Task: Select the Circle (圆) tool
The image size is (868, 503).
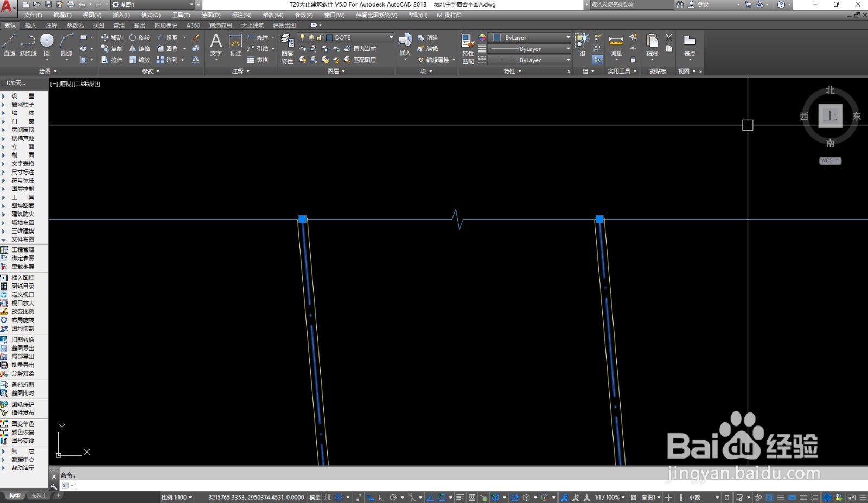Action: click(x=47, y=44)
